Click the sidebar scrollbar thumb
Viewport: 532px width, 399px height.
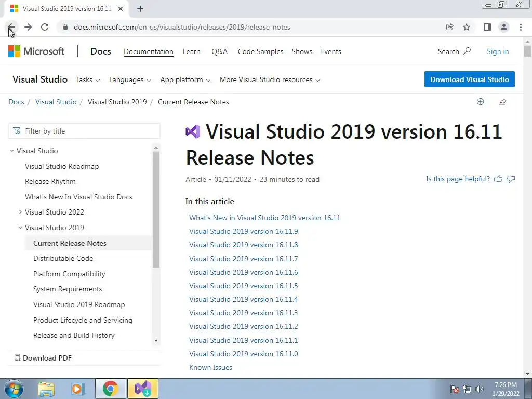point(156,209)
